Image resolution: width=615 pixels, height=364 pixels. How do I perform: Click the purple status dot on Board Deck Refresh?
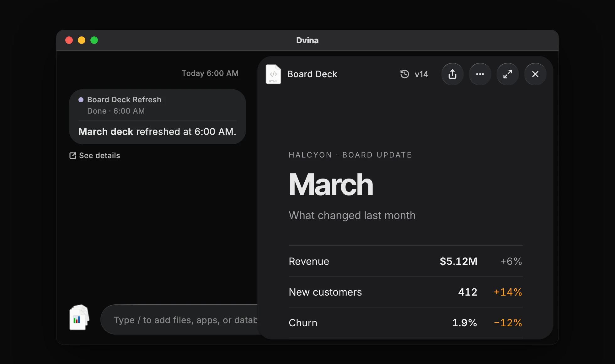point(81,100)
